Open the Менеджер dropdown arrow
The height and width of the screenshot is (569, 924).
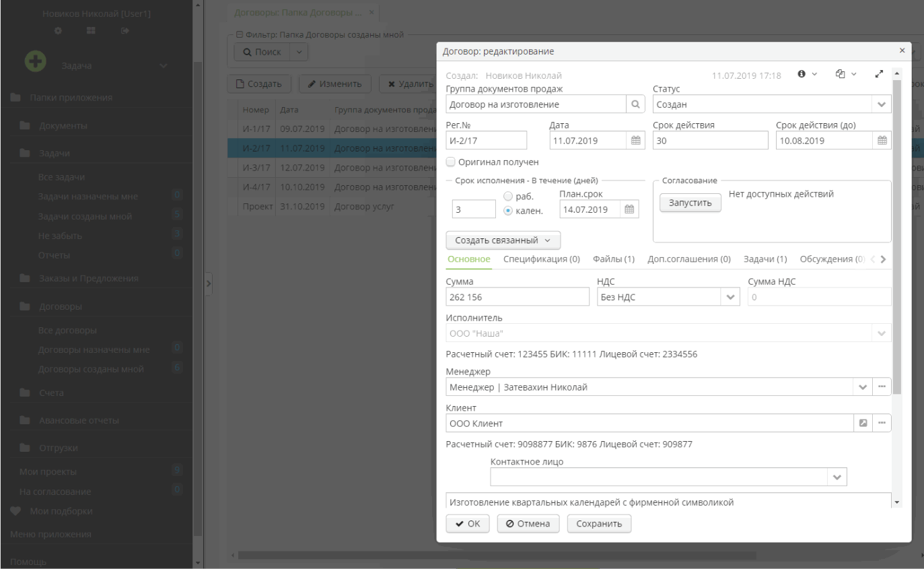pyautogui.click(x=864, y=387)
